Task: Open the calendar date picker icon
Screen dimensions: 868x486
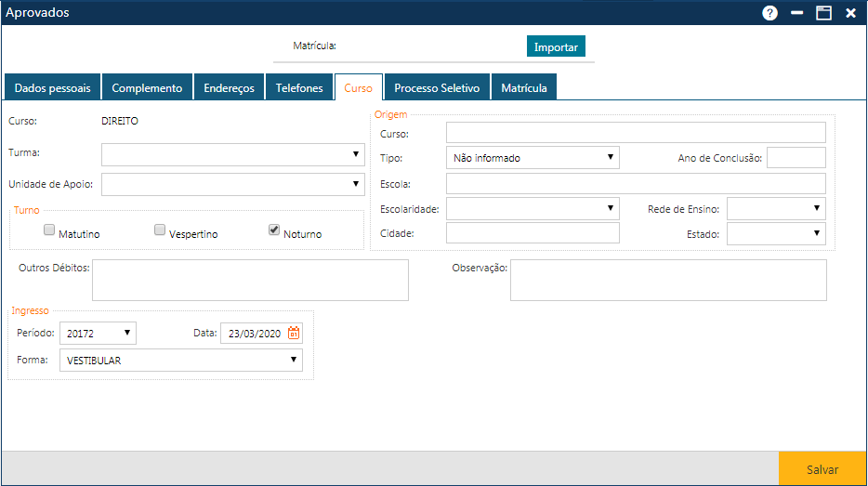Action: point(294,334)
